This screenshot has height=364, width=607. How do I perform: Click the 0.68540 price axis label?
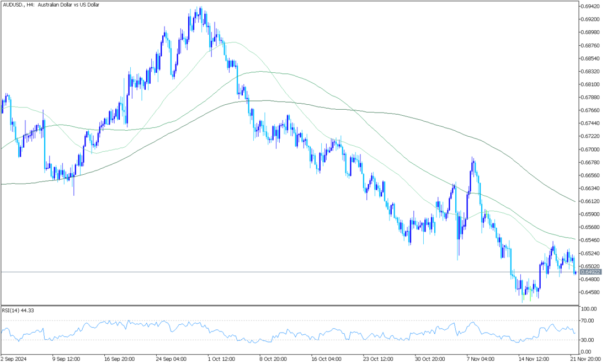point(590,58)
